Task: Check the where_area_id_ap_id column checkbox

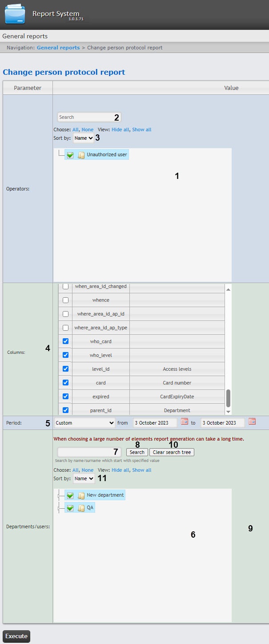Action: (65, 314)
